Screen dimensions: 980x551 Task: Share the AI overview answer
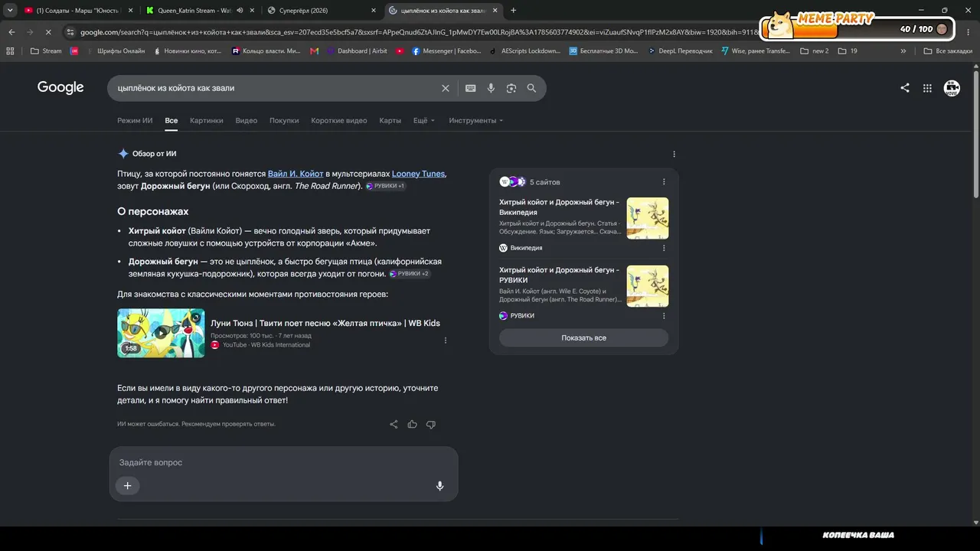394,424
